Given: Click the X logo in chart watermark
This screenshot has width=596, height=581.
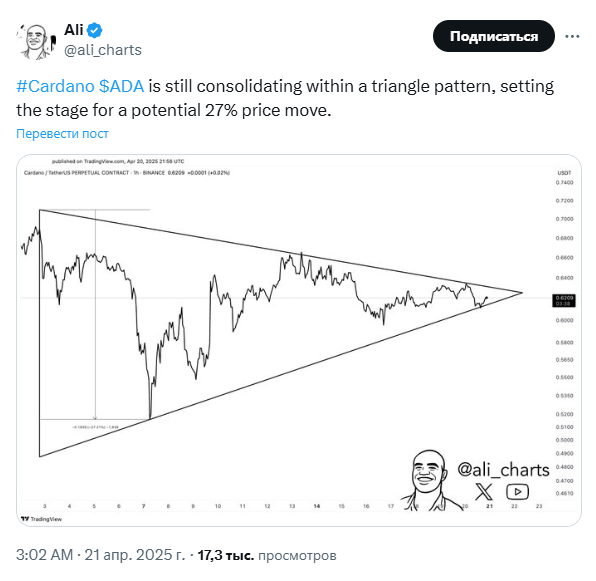Looking at the screenshot, I should pyautogui.click(x=484, y=492).
